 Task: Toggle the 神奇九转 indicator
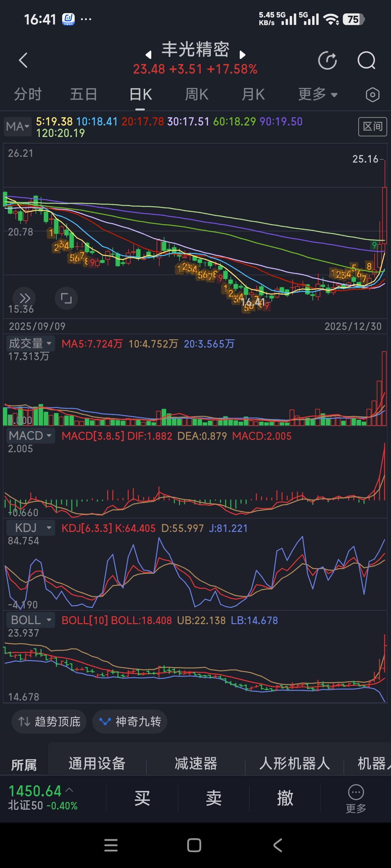pos(130,721)
